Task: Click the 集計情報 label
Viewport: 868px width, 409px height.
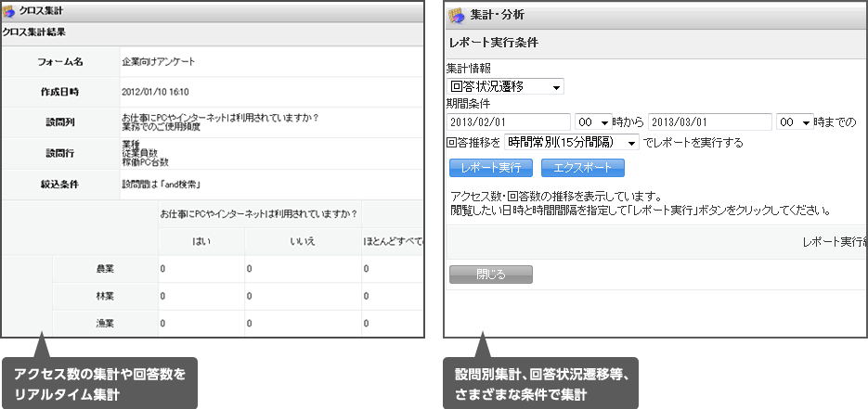Action: tap(468, 68)
